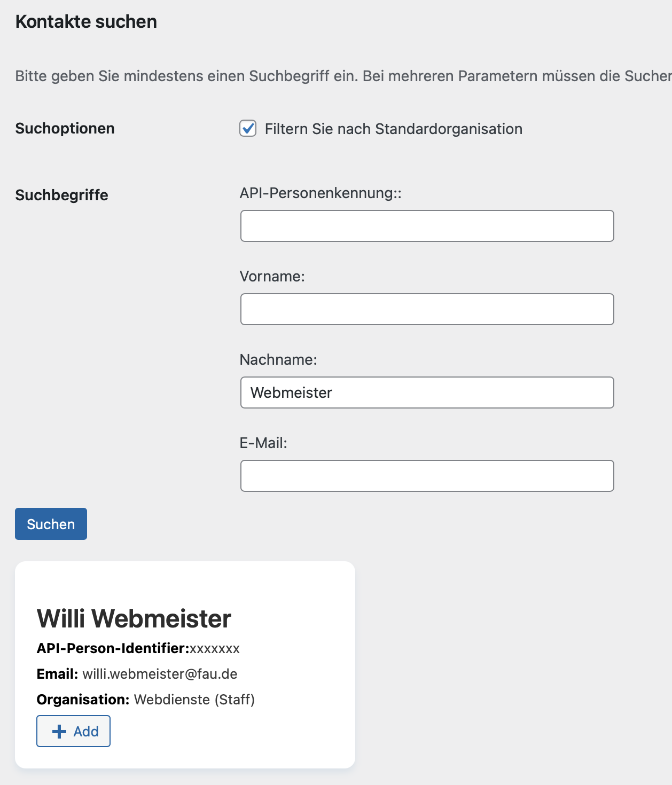Click the Webdienste (Staff) organisation text
The height and width of the screenshot is (785, 672).
click(194, 700)
